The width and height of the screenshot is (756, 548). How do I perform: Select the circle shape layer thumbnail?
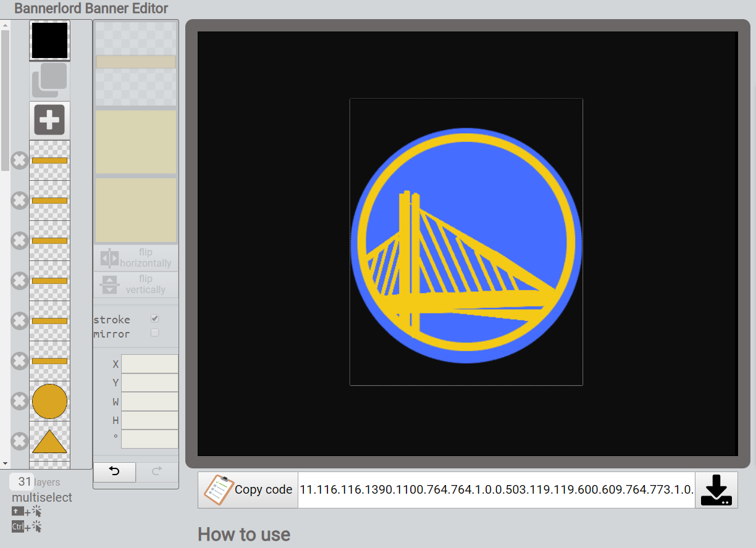[49, 401]
